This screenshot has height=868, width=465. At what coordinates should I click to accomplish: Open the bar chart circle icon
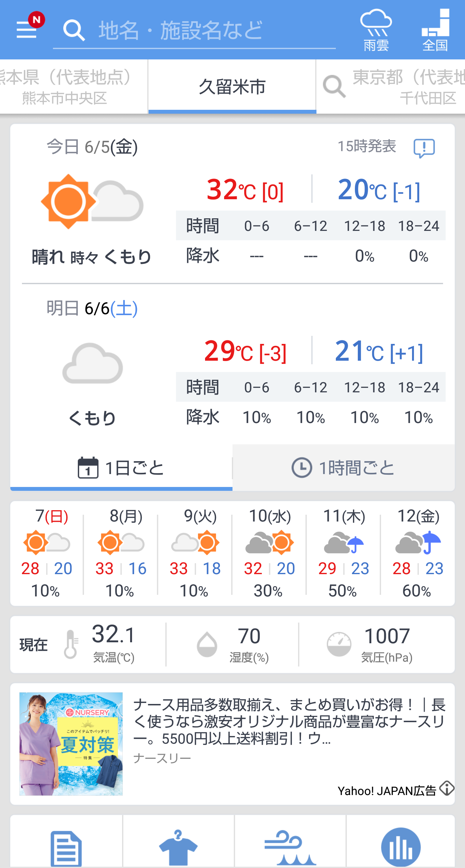[x=401, y=847]
